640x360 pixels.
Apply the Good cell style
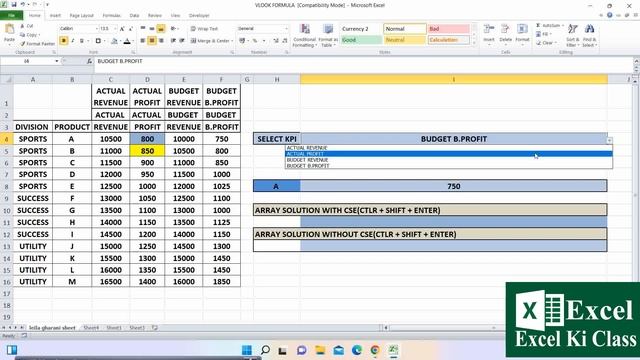(x=361, y=40)
